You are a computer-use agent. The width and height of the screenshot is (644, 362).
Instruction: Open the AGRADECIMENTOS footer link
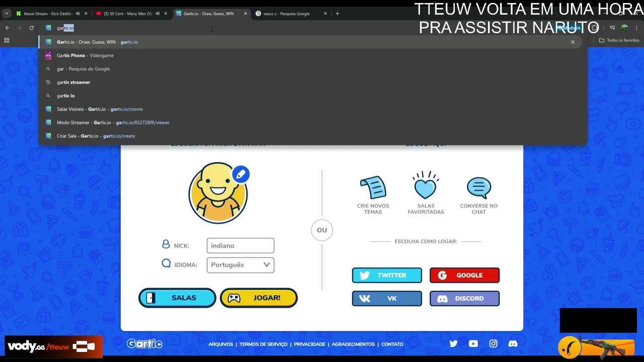point(353,344)
